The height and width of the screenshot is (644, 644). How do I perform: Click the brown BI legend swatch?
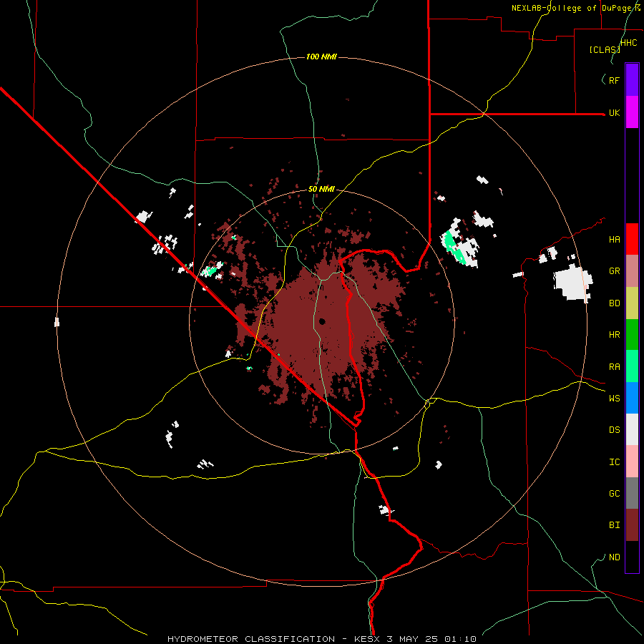[632, 525]
